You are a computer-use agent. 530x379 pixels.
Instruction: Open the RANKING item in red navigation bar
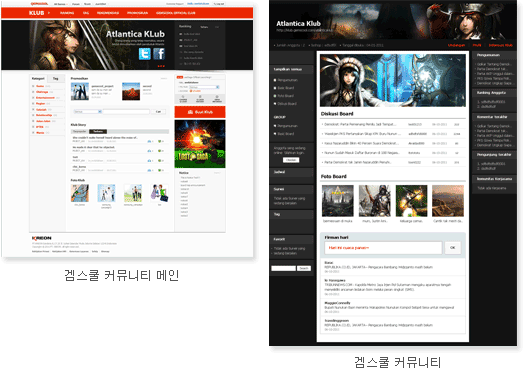[x=67, y=13]
